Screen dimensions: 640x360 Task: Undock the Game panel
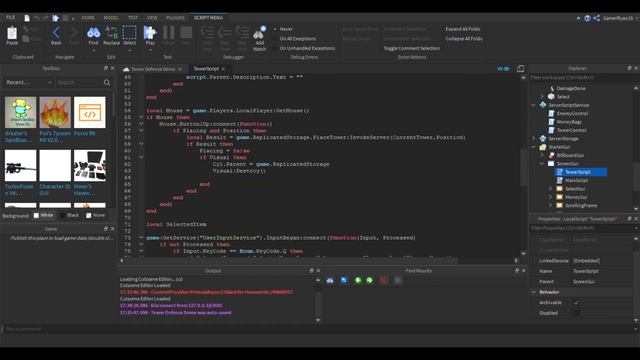point(106,229)
